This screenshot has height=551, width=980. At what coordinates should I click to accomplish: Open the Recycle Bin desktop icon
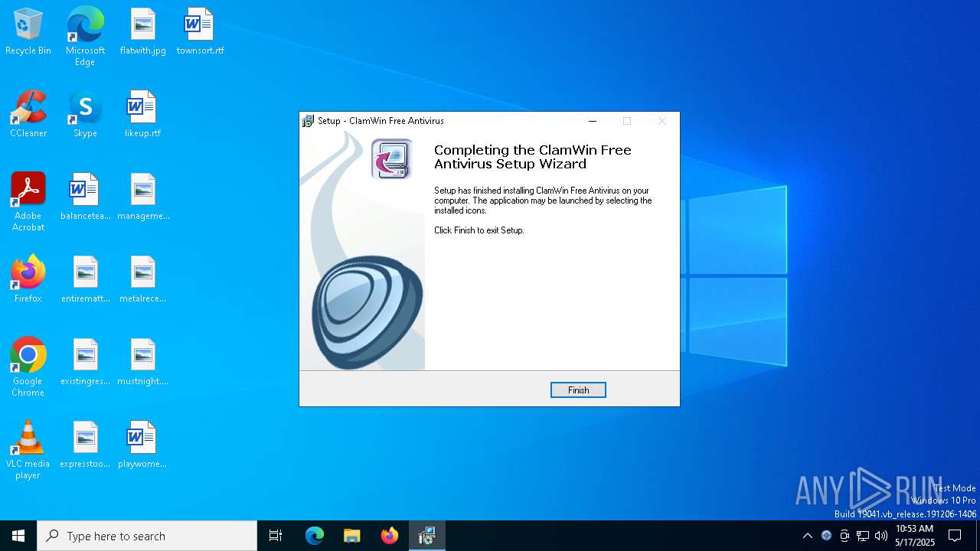pyautogui.click(x=28, y=32)
